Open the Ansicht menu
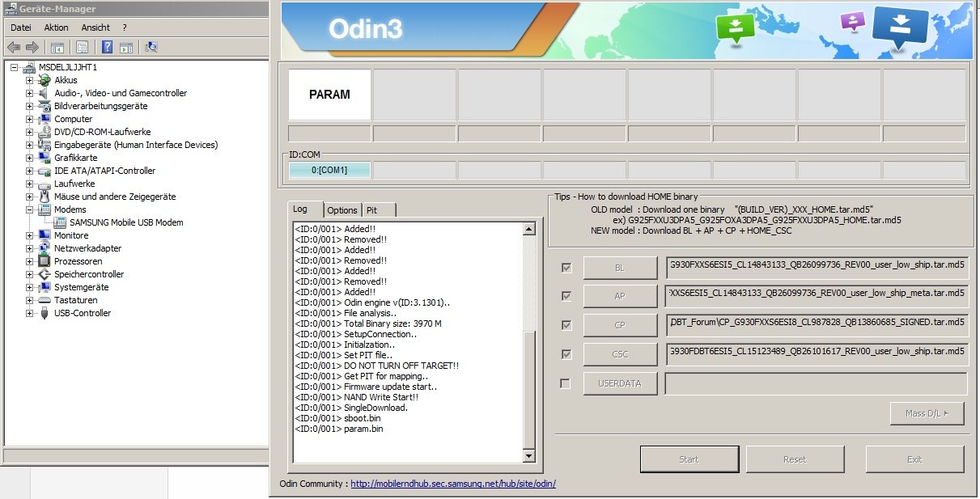 pos(95,27)
